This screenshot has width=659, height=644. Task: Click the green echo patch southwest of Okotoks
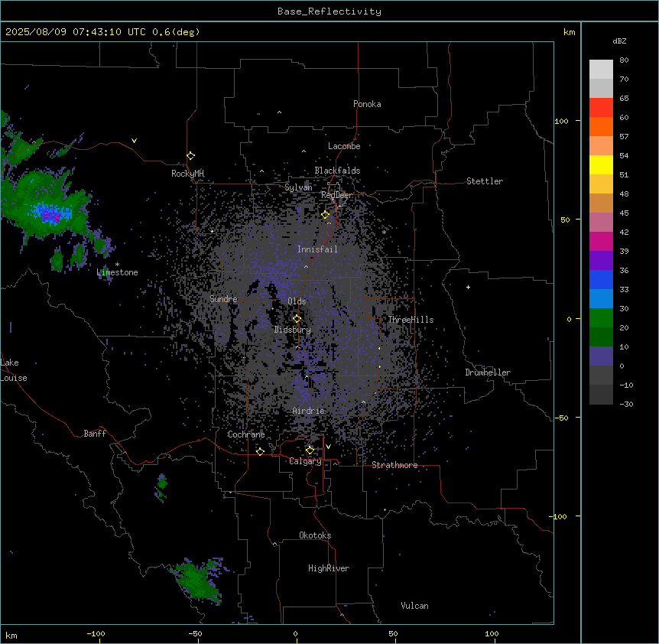click(196, 580)
